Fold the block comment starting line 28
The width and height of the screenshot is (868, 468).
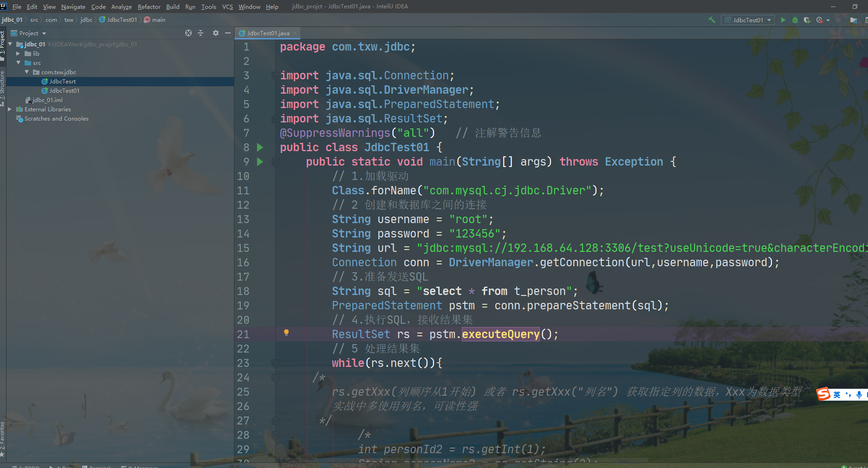pyautogui.click(x=275, y=435)
